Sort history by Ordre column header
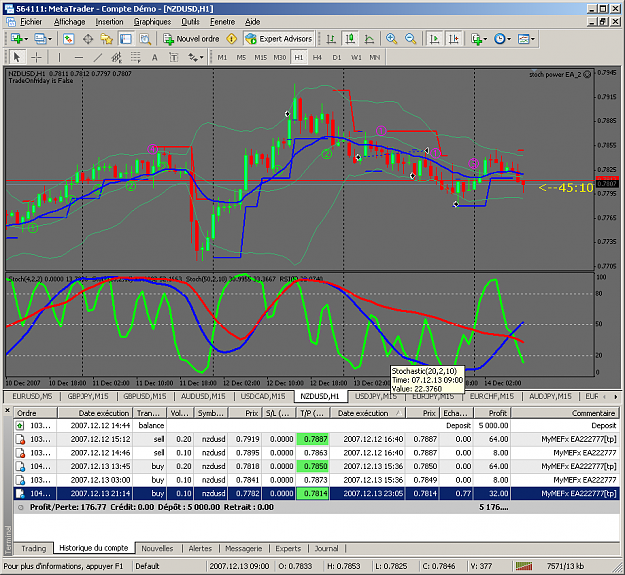This screenshot has height=575, width=625. (35, 413)
